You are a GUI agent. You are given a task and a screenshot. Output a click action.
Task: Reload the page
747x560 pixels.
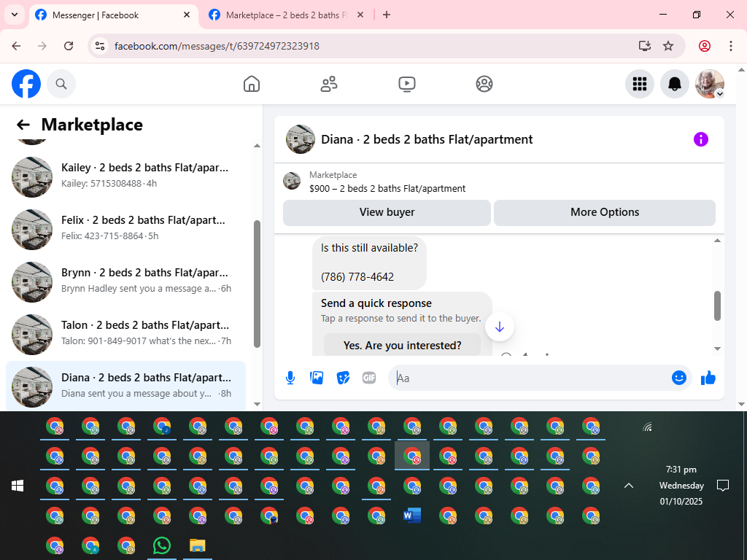tap(69, 46)
